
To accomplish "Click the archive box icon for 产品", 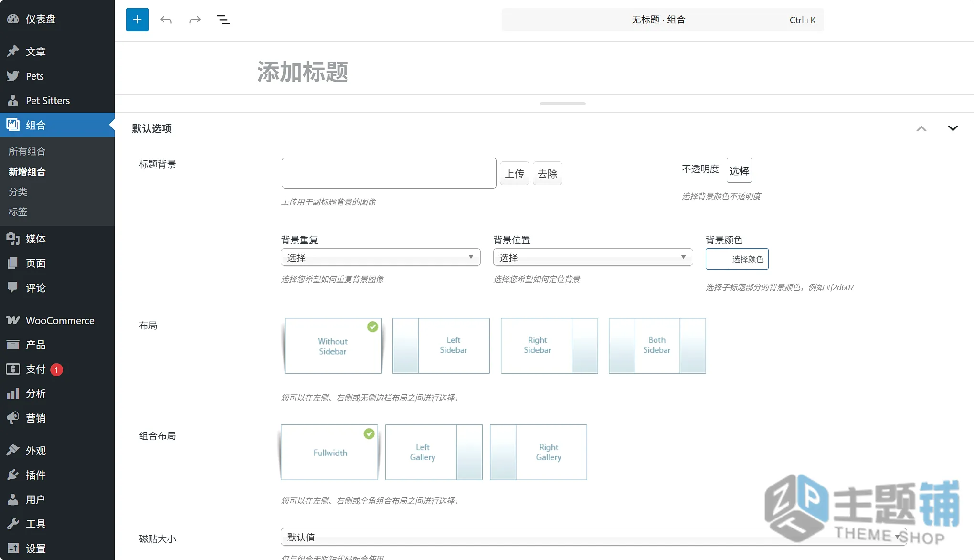I will (13, 345).
